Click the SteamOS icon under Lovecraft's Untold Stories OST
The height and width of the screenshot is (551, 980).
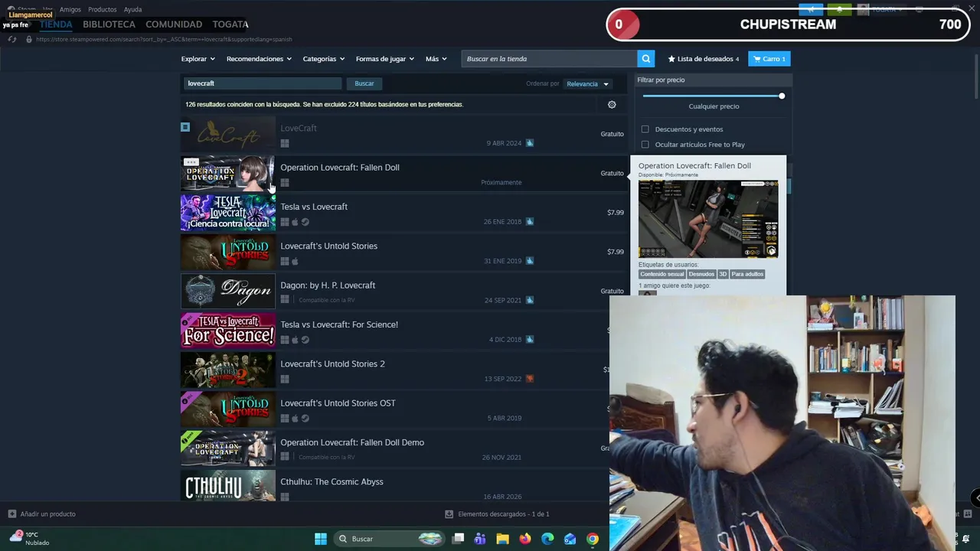pos(305,418)
